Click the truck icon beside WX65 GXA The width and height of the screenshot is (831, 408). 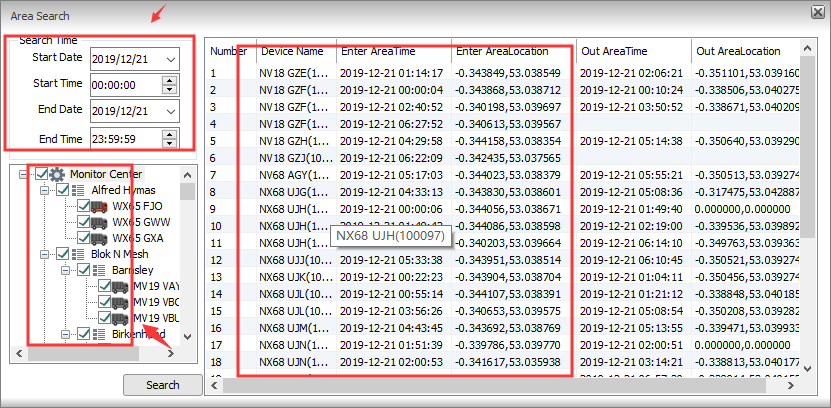[x=99, y=238]
